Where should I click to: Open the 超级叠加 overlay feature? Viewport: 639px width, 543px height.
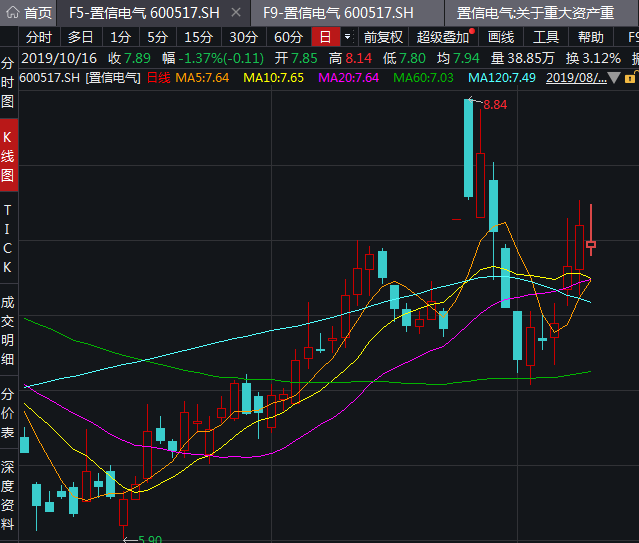(x=443, y=37)
